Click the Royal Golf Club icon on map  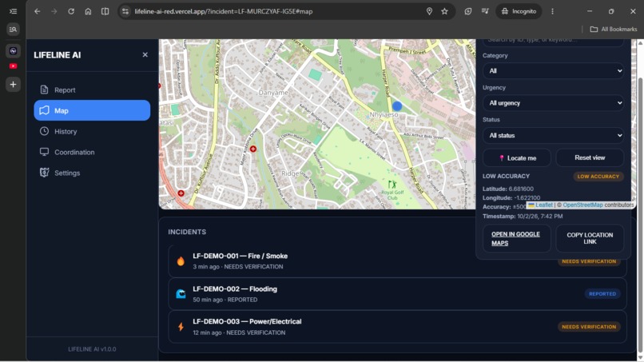tap(392, 185)
